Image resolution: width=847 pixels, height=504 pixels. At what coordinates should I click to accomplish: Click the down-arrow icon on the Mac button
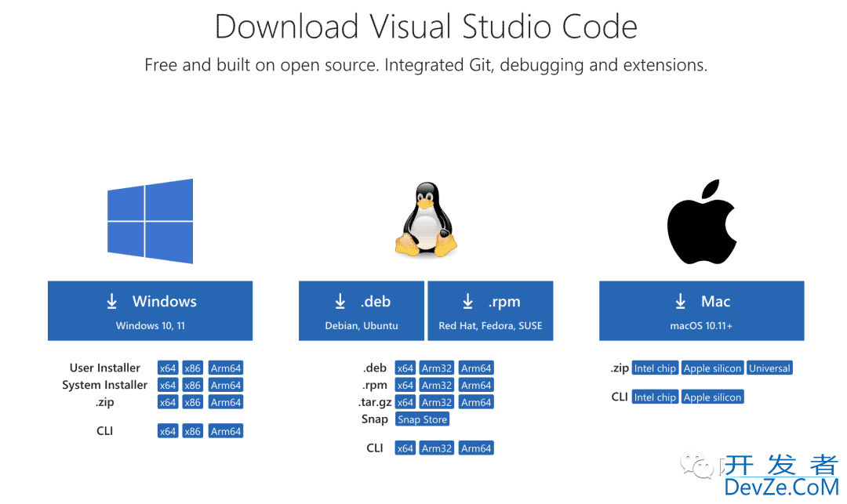681,301
